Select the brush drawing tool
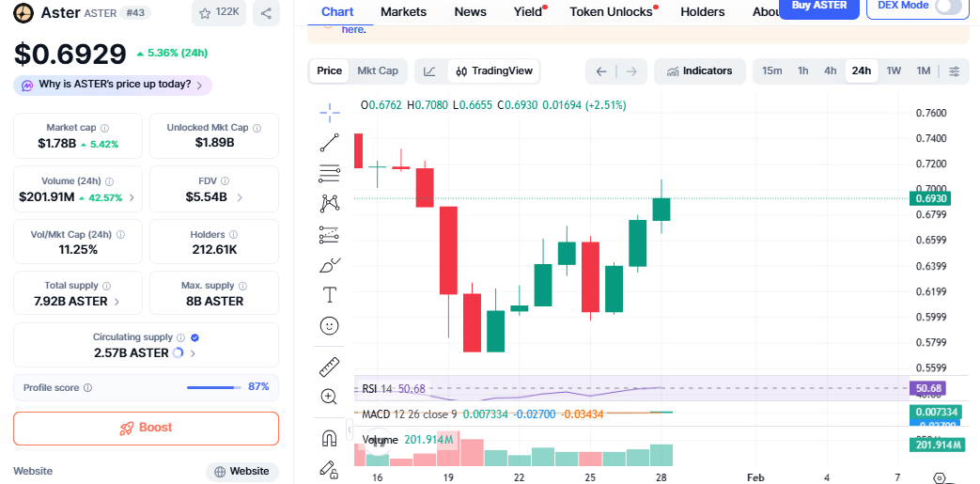Screen dimensions: 980x484 (330, 265)
